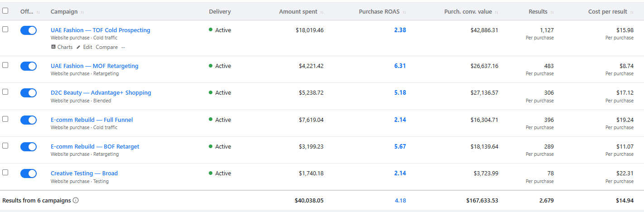Click sort arrows beside Cost per result header
The width and height of the screenshot is (644, 212).
tap(632, 12)
